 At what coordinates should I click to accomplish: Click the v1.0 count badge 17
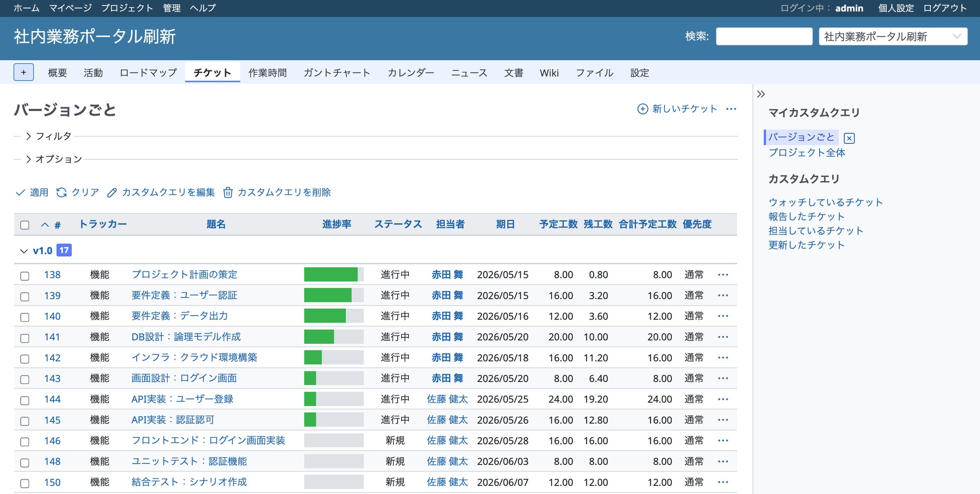coord(64,250)
